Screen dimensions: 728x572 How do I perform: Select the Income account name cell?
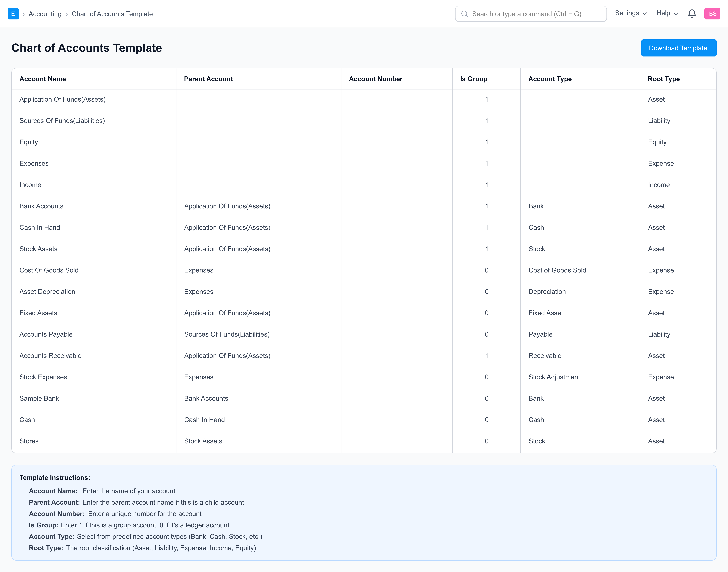tap(30, 185)
